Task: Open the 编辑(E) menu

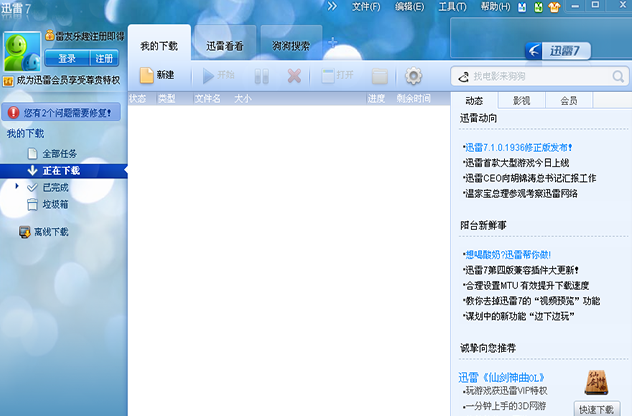Action: pyautogui.click(x=410, y=6)
